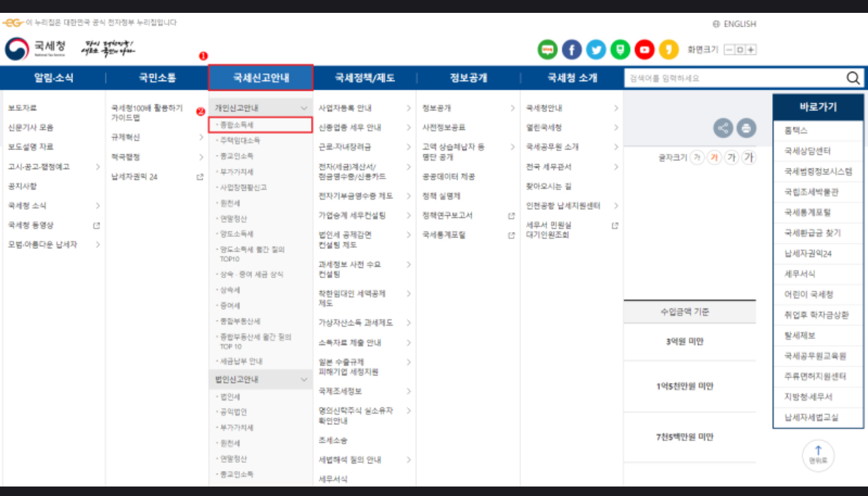Click the search input field
This screenshot has height=496, width=868.
pos(734,78)
